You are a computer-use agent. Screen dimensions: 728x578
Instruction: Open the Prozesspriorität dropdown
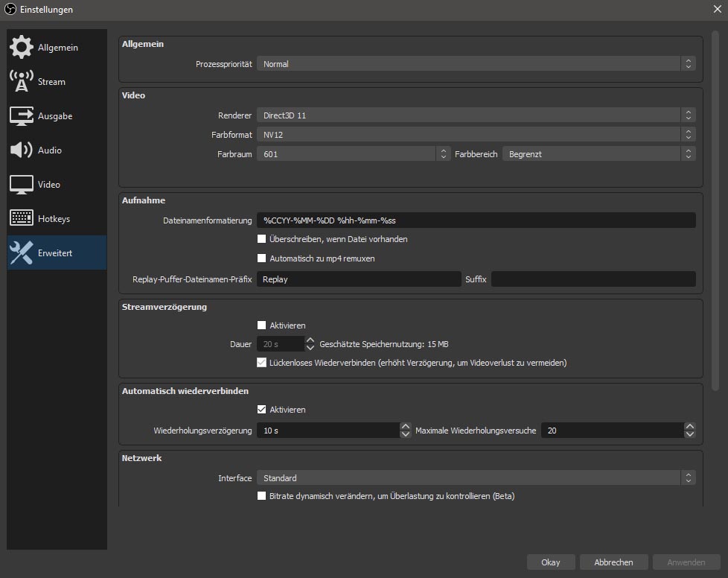476,64
